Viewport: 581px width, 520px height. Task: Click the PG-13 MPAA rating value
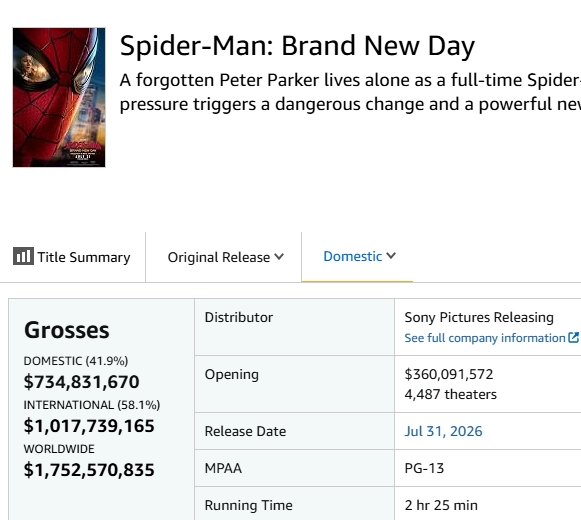[x=424, y=468]
